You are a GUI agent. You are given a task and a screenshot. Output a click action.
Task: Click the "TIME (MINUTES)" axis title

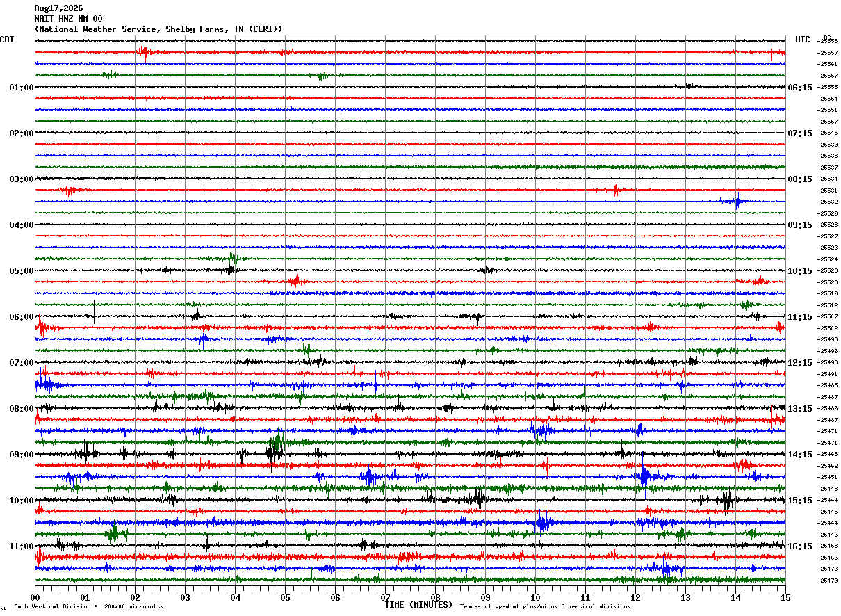tap(418, 605)
